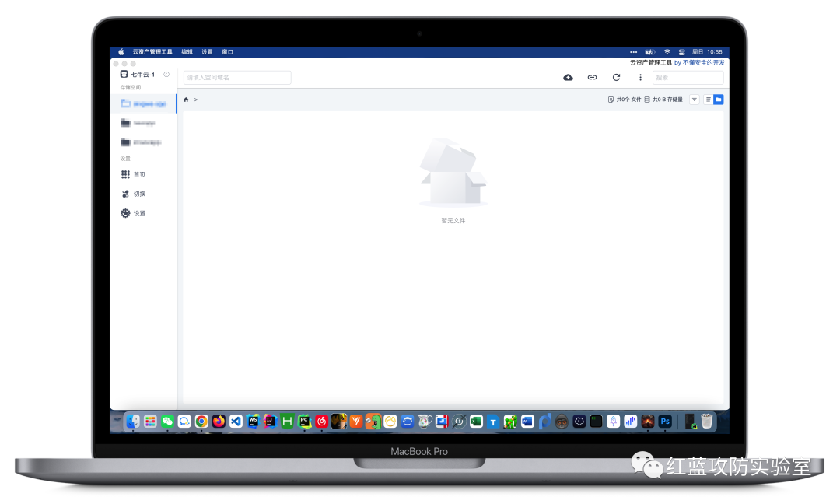
Task: Open Microsoft Word from the Dock
Action: tap(527, 422)
